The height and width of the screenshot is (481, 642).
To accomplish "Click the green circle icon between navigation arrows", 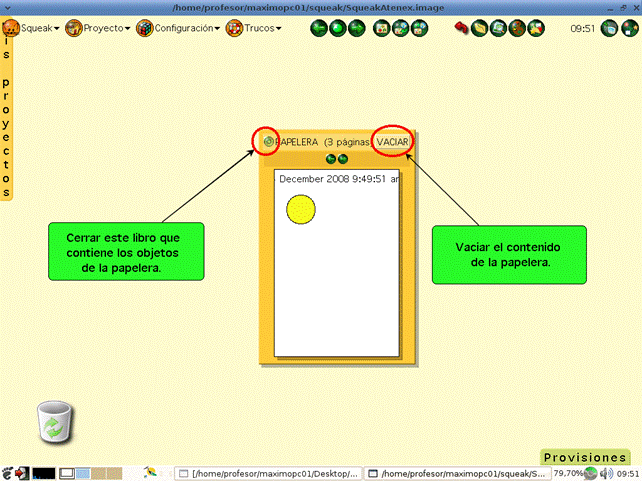I will pyautogui.click(x=337, y=28).
